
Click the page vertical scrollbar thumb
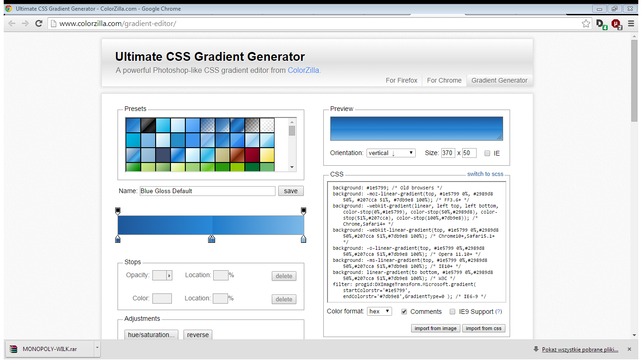(x=634, y=81)
